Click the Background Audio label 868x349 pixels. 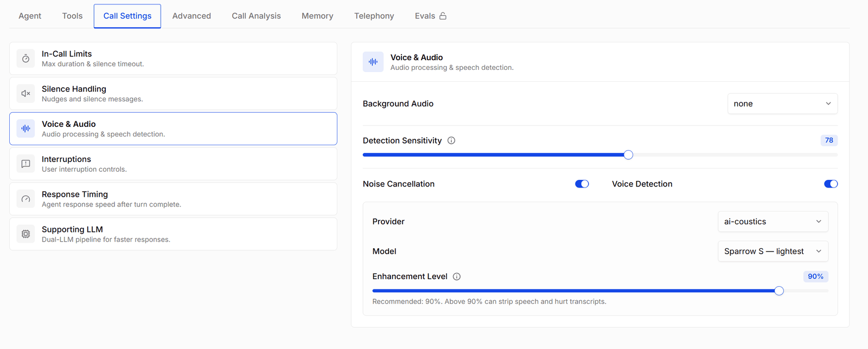(398, 104)
